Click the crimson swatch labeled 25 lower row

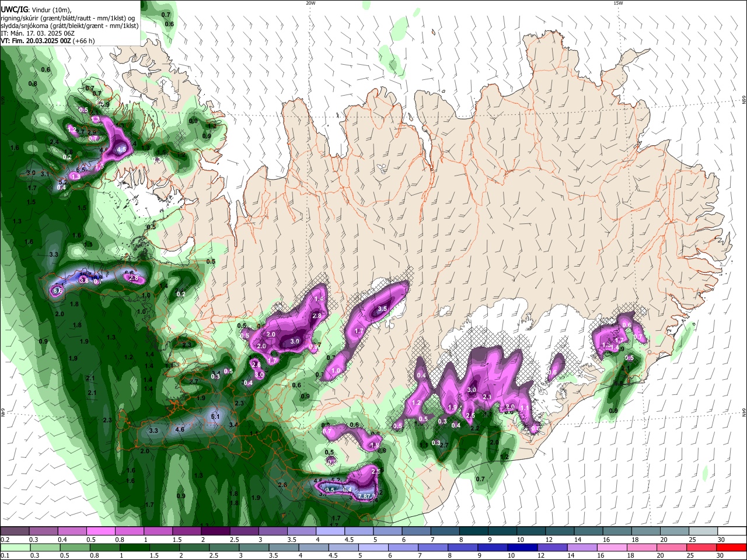click(x=702, y=547)
